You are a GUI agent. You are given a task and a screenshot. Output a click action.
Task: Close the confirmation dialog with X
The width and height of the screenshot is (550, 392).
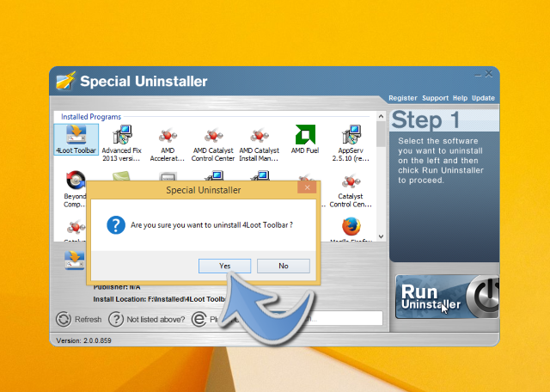(x=307, y=187)
